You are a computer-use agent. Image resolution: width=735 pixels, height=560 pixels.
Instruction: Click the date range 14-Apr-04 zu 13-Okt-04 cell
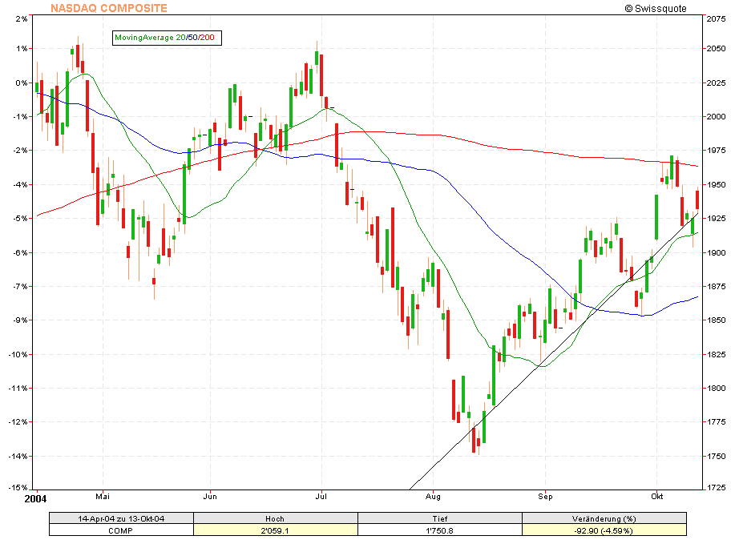point(121,518)
